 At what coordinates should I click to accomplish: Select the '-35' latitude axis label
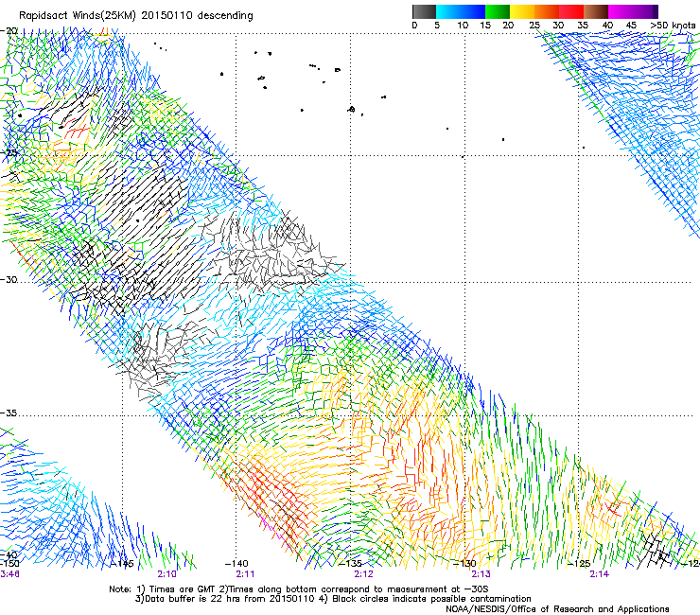[x=9, y=413]
